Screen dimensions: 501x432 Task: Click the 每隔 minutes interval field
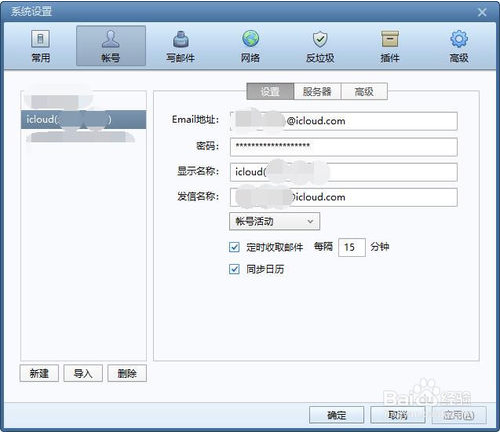[352, 247]
